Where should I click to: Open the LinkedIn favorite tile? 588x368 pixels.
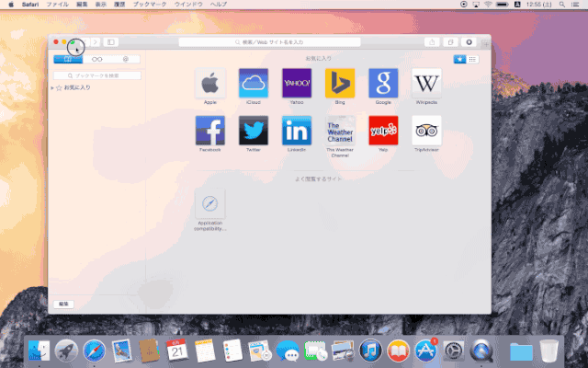pyautogui.click(x=297, y=131)
